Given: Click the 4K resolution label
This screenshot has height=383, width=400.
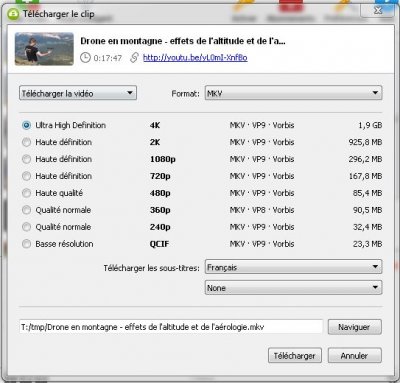Looking at the screenshot, I should (x=155, y=125).
